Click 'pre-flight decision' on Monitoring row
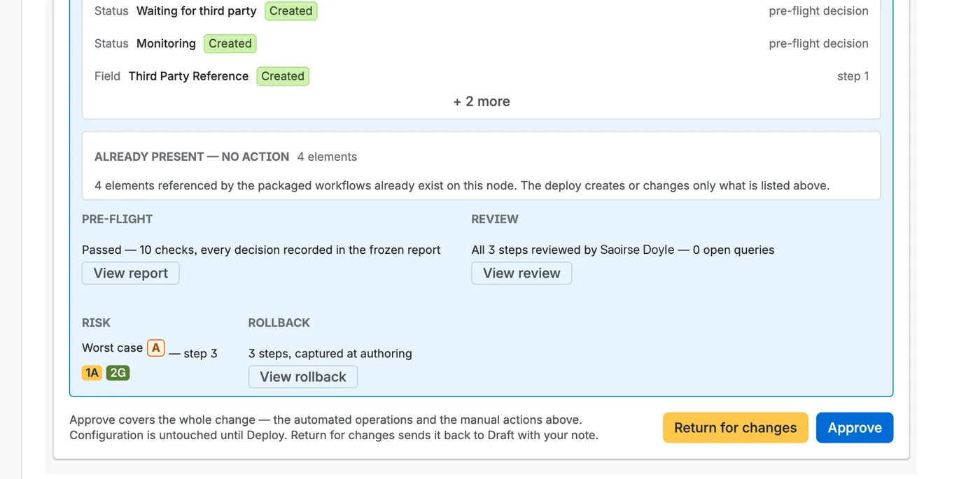Viewport: 980px width, 479px height. (818, 43)
